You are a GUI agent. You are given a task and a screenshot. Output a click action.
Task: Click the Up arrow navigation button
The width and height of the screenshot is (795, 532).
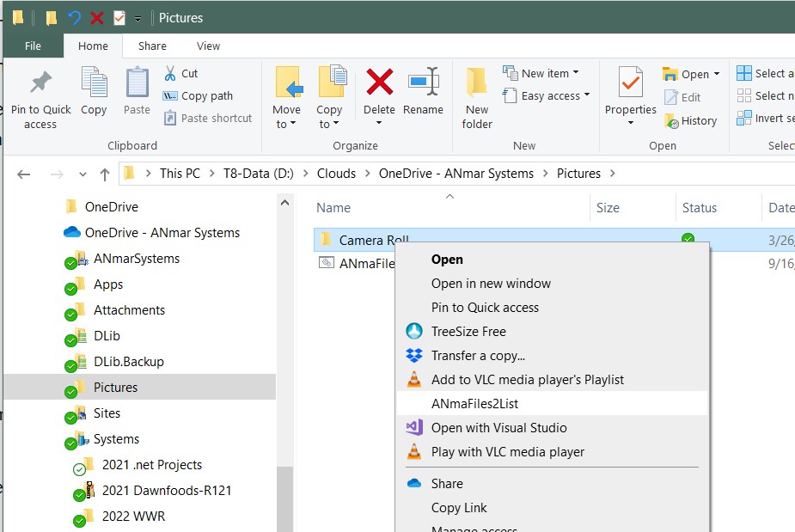[105, 174]
